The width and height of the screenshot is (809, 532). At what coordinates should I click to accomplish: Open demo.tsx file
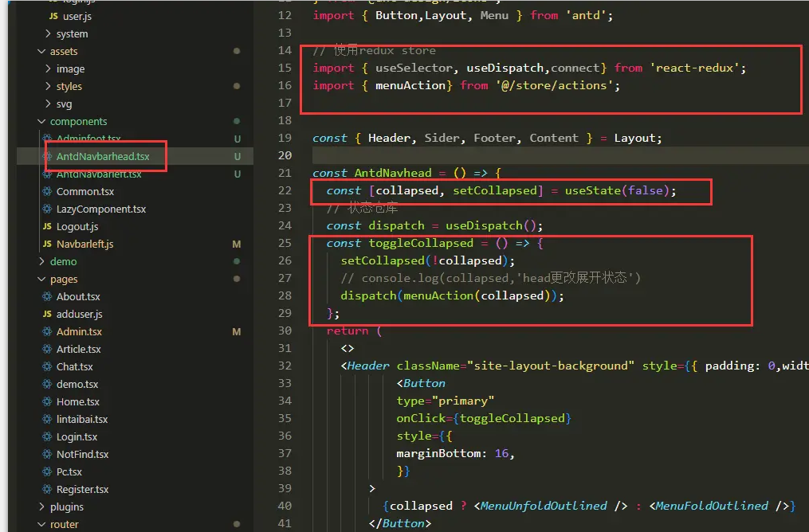[77, 385]
